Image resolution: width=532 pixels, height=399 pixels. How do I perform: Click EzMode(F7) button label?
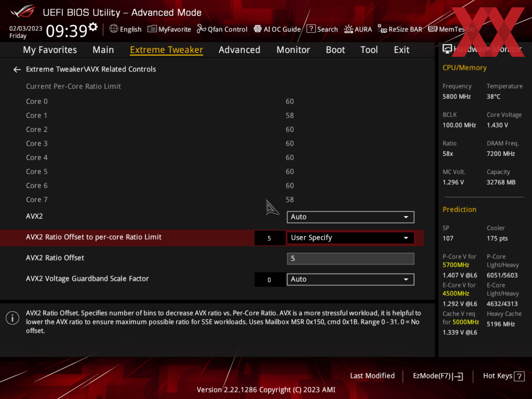[432, 376]
